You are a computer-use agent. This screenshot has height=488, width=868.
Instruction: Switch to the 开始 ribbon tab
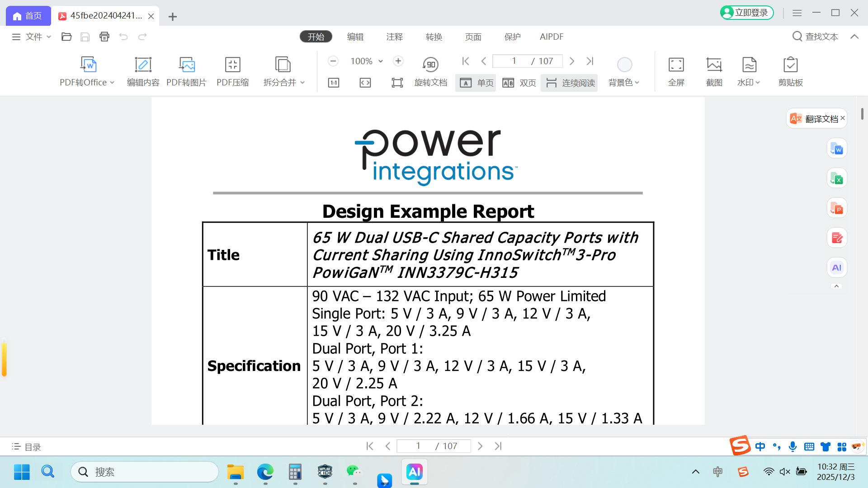(316, 37)
